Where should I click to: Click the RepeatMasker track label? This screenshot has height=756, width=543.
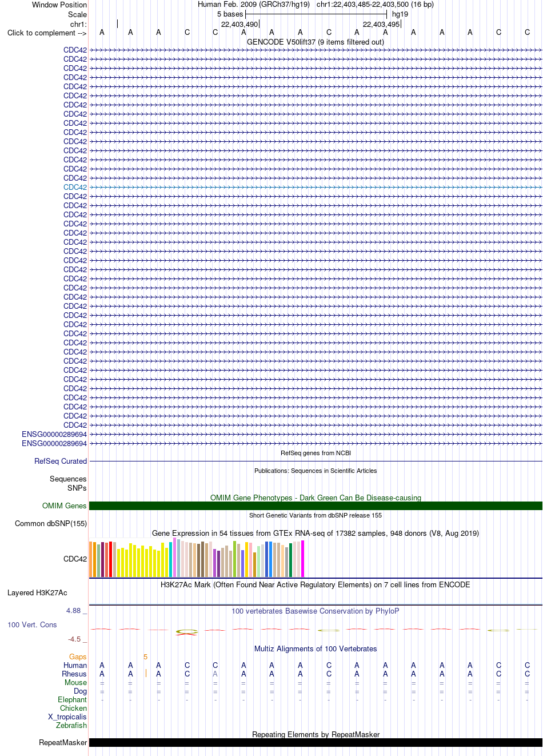tap(63, 743)
